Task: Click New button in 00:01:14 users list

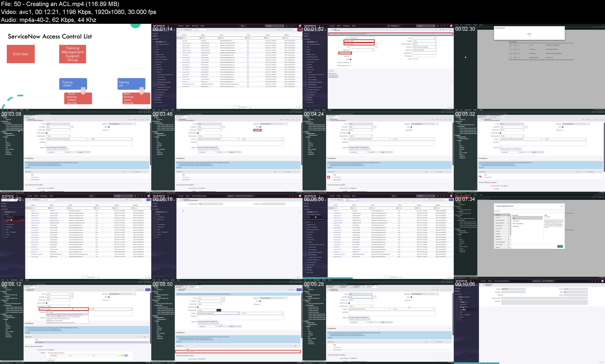Action: click(299, 30)
